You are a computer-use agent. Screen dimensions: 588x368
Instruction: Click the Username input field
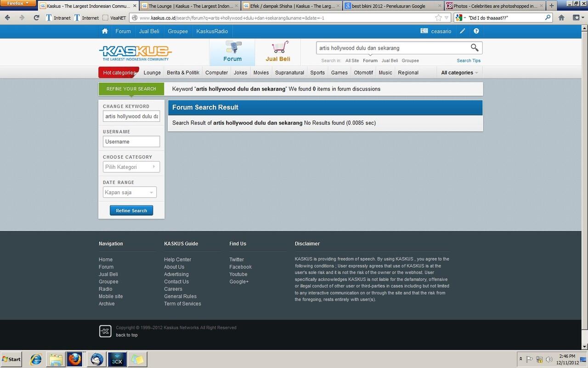pos(131,142)
